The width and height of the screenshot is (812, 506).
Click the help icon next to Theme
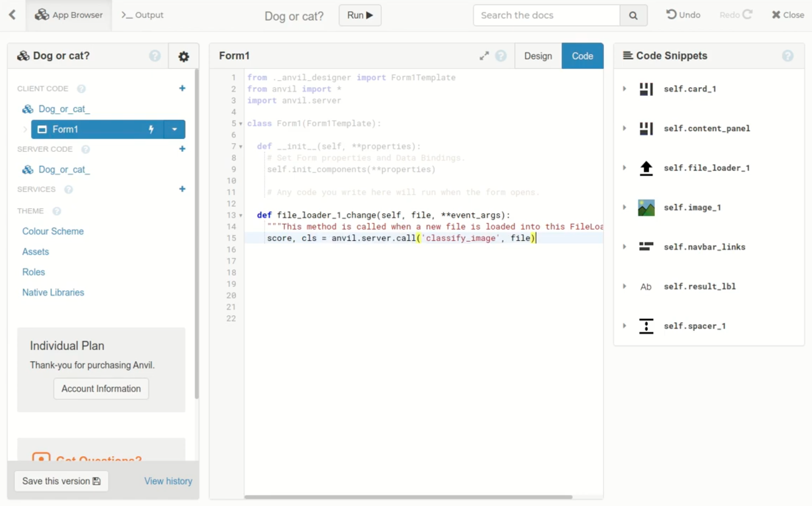coord(57,211)
